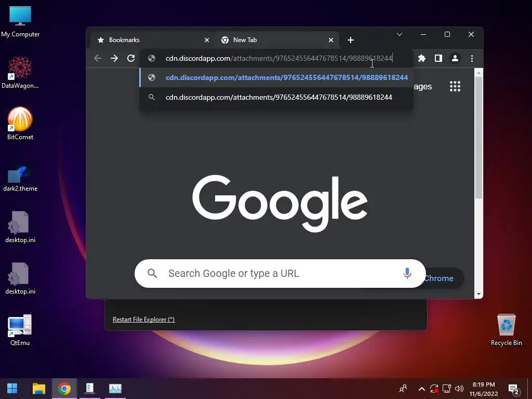Click the sync update tray icon

[x=434, y=389]
